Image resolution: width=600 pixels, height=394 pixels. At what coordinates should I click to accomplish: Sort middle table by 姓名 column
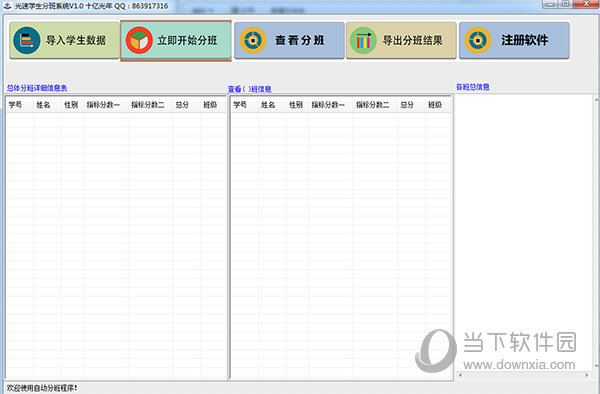tap(272, 105)
